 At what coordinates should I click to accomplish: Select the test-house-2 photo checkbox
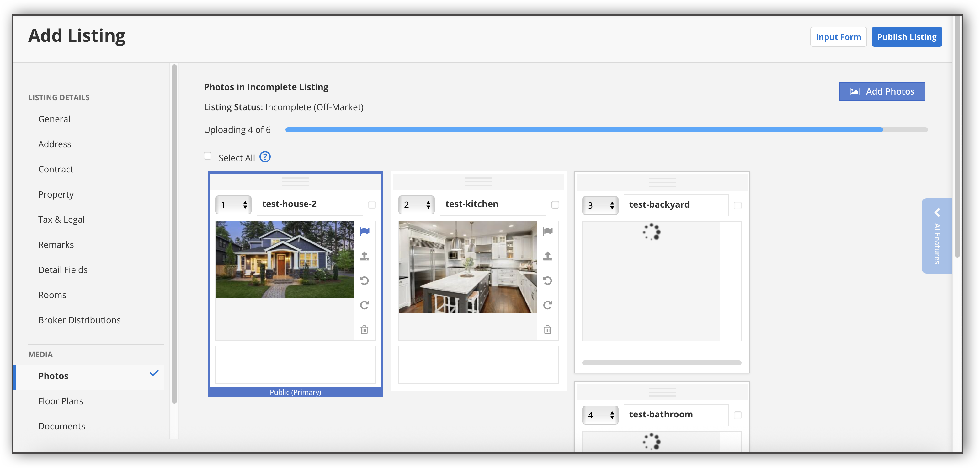coord(372,205)
